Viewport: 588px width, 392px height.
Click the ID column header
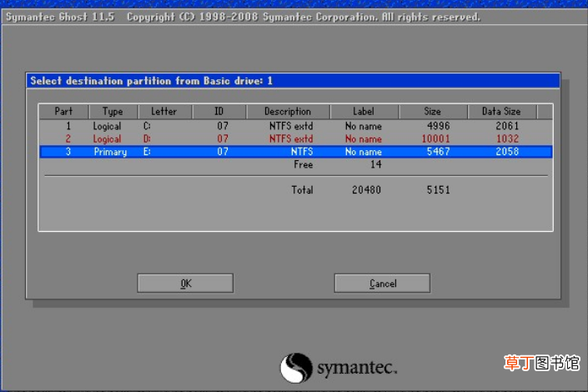click(219, 112)
